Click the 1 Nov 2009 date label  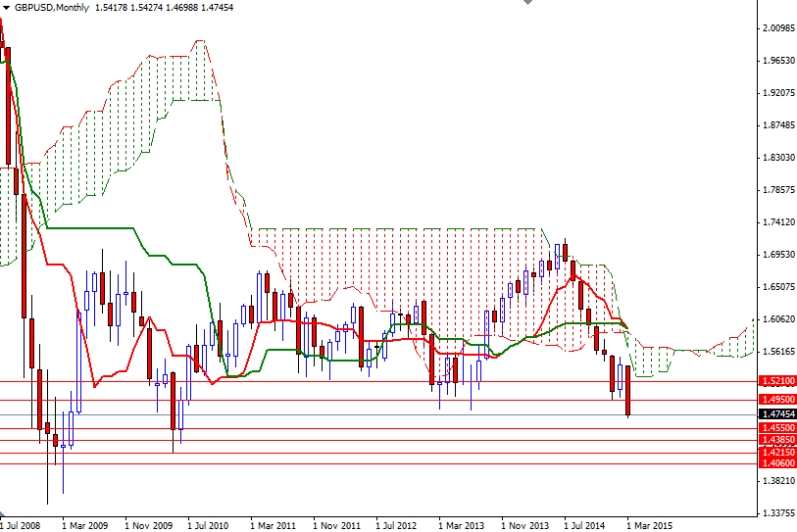pos(148,525)
